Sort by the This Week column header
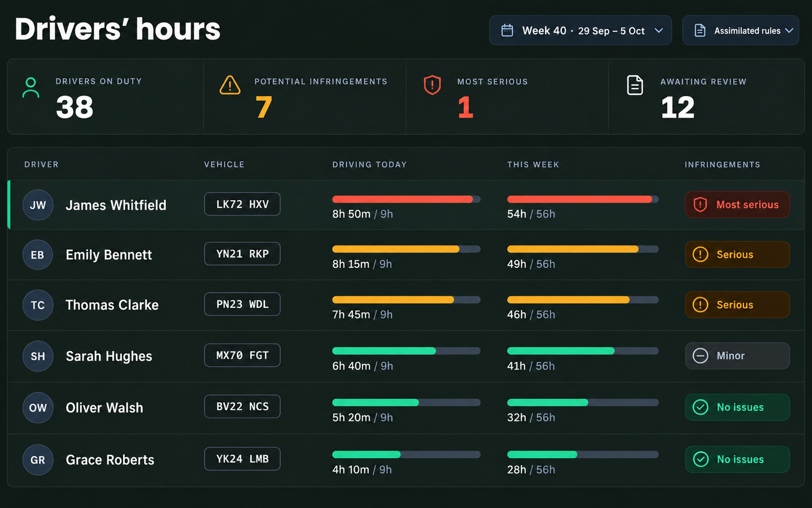Image resolution: width=812 pixels, height=508 pixels. click(533, 164)
